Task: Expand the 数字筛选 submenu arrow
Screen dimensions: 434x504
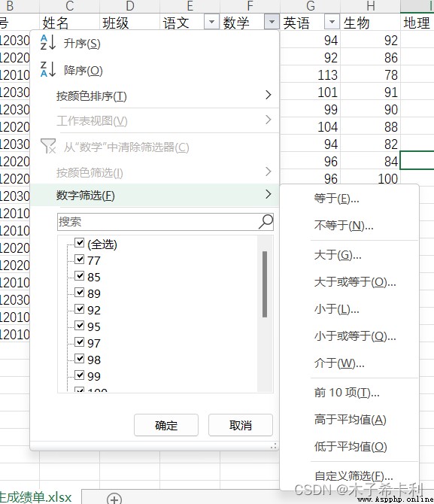Action: coord(268,194)
